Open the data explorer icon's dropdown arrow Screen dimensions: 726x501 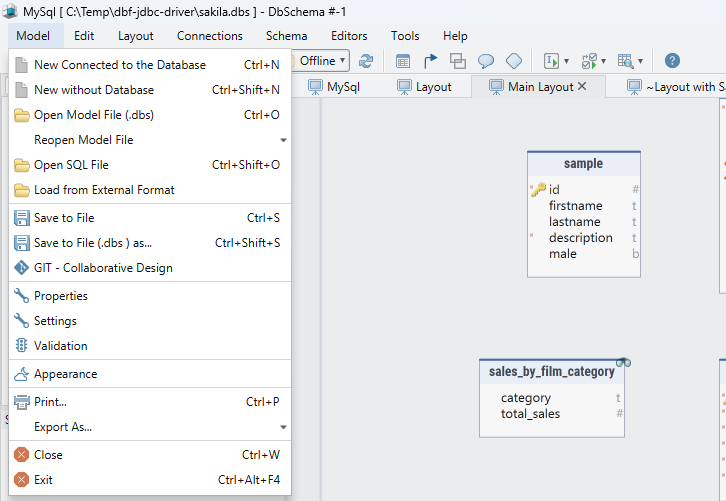click(640, 61)
